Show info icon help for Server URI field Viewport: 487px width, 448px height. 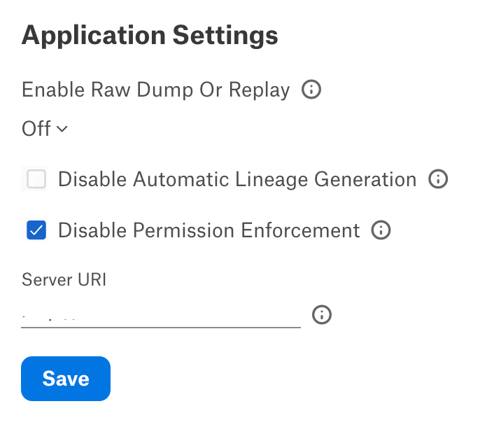pos(322,315)
